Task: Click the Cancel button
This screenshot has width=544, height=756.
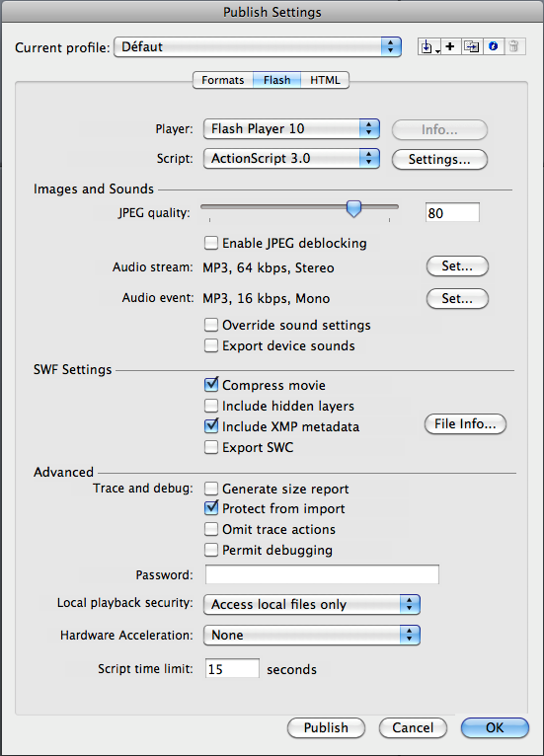Action: pyautogui.click(x=413, y=727)
